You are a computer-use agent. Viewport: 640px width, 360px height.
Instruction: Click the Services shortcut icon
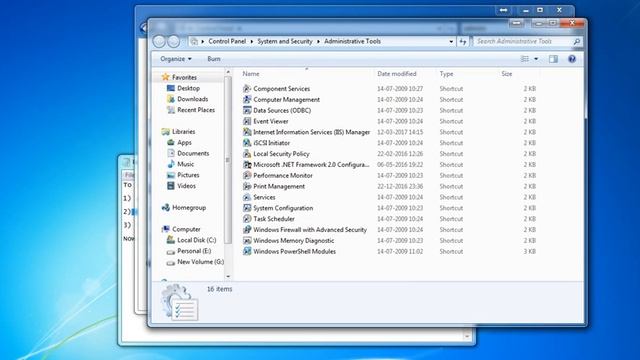click(x=247, y=197)
